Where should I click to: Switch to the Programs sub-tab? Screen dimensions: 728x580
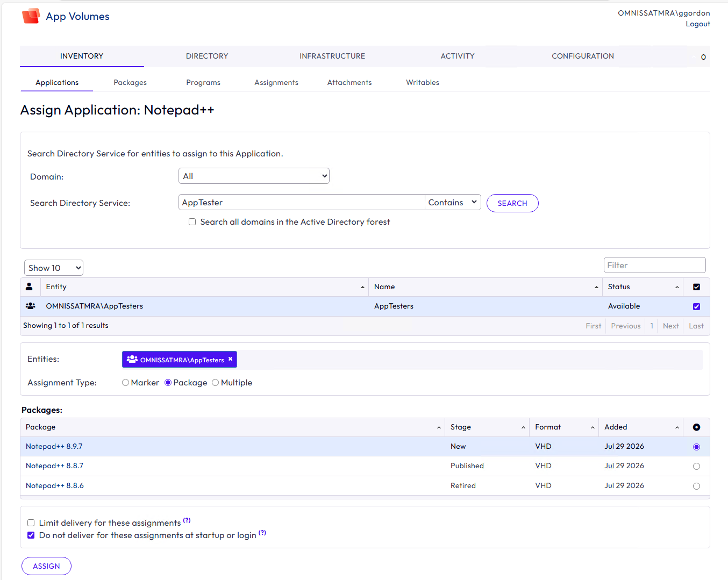click(x=203, y=82)
